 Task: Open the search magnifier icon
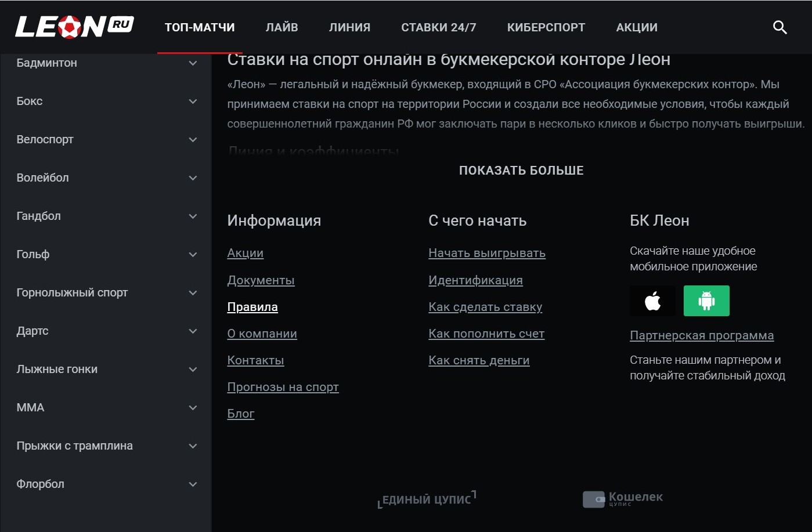780,27
